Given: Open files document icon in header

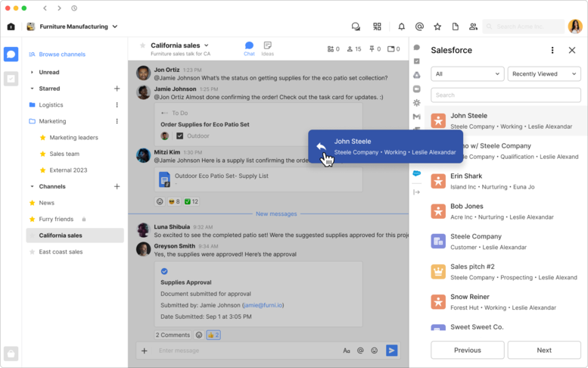Looking at the screenshot, I should click(x=456, y=27).
